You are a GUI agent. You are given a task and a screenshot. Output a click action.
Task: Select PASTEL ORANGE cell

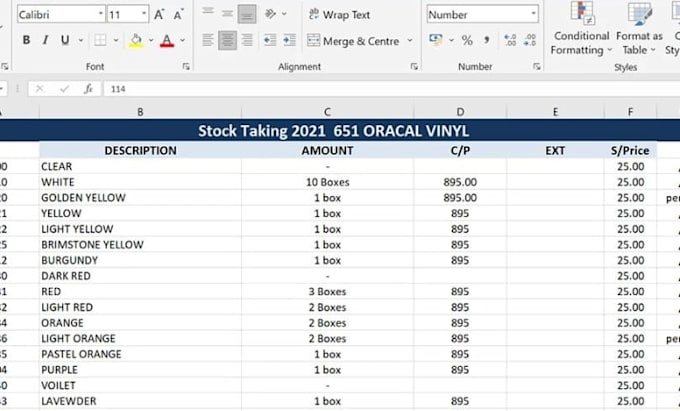[140, 354]
